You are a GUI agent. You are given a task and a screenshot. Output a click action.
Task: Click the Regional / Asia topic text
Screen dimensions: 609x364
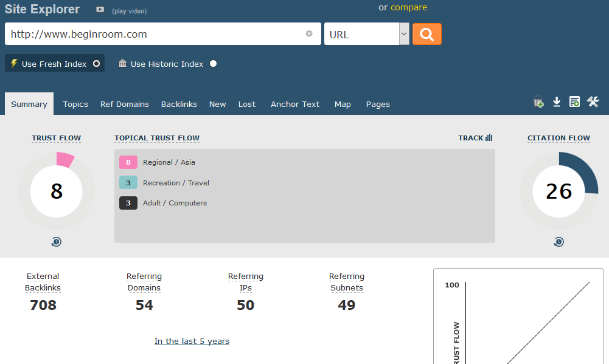click(169, 162)
